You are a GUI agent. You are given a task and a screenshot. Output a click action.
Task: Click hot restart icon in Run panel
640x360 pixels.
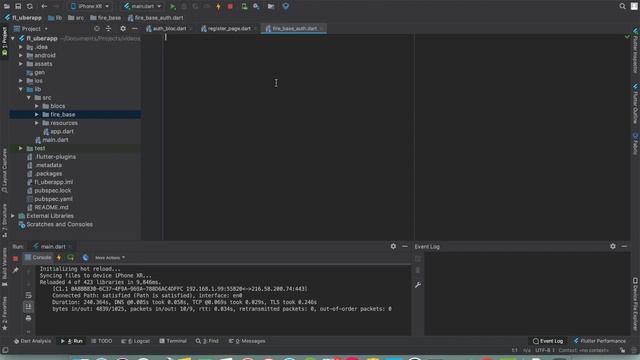pos(71,258)
